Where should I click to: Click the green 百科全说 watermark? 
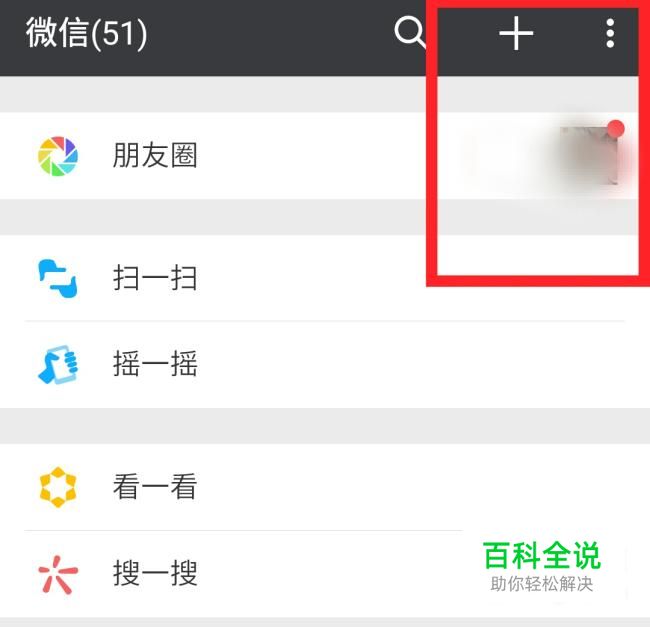[x=542, y=555]
